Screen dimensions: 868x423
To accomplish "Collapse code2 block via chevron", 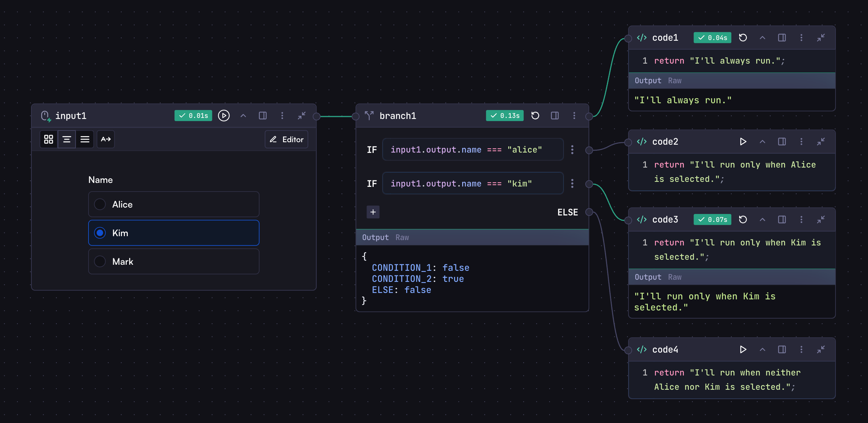I will pyautogui.click(x=762, y=142).
